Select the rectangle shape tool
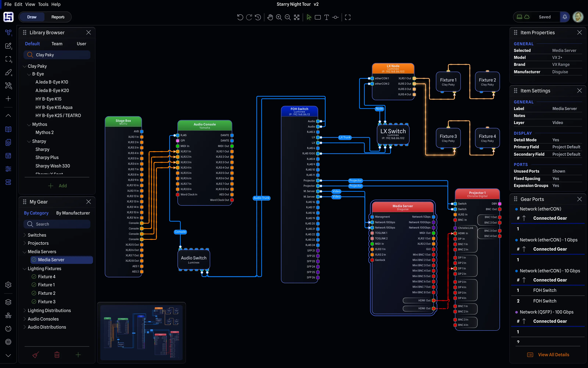588x368 pixels. pos(318,17)
